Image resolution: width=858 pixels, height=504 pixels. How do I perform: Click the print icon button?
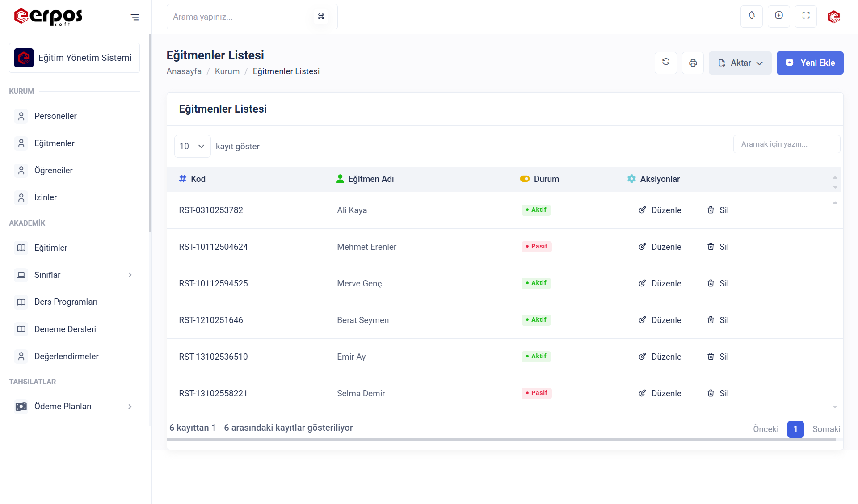[693, 63]
